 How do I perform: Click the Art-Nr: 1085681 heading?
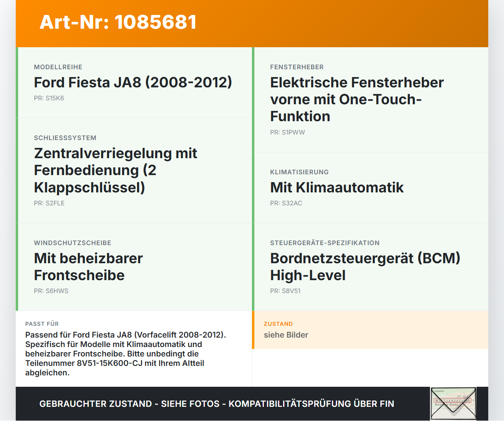(x=118, y=22)
